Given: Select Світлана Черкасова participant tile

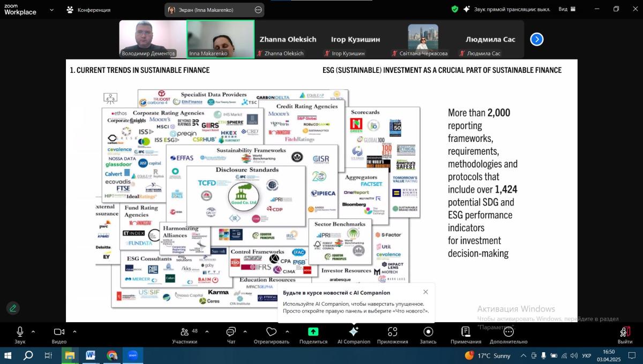Looking at the screenshot, I should tap(423, 39).
